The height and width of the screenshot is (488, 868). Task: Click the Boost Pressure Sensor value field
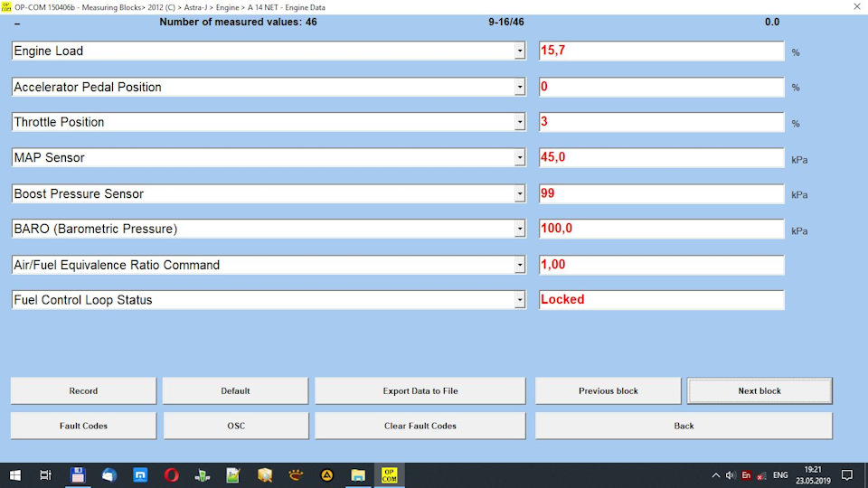click(x=661, y=193)
